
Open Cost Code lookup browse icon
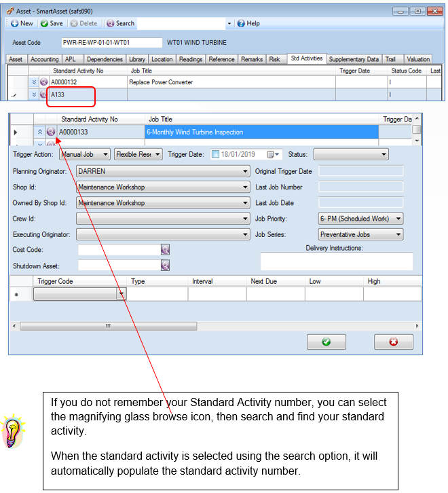(166, 250)
